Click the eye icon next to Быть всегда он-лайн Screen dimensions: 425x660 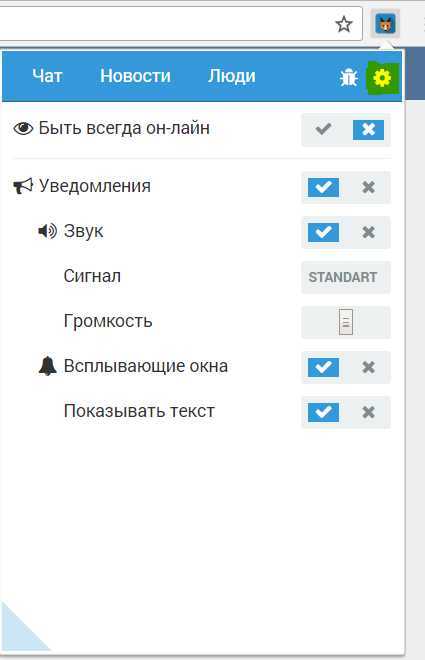coord(23,128)
